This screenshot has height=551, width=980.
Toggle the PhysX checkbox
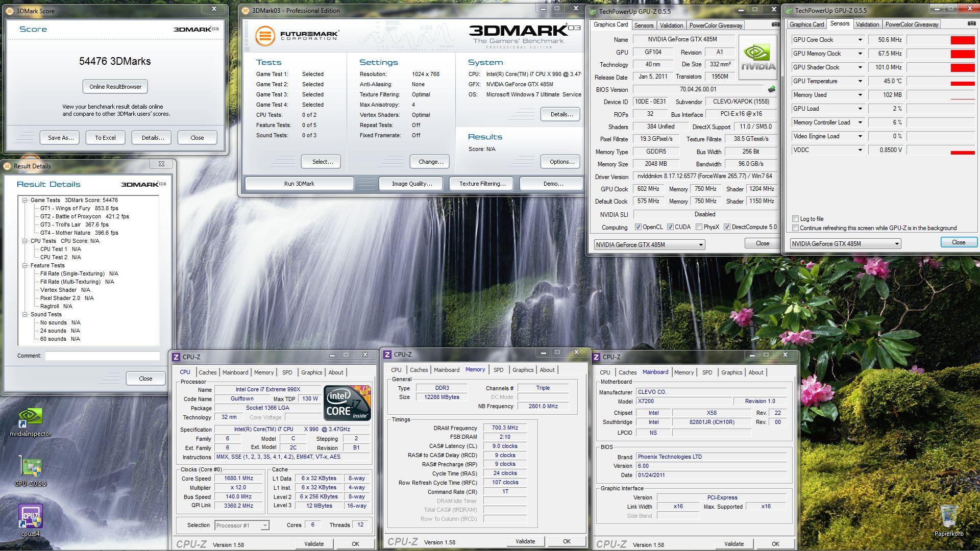pos(699,227)
